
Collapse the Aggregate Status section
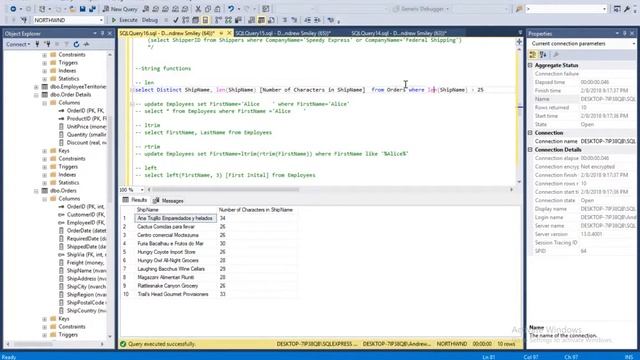pyautogui.click(x=531, y=65)
